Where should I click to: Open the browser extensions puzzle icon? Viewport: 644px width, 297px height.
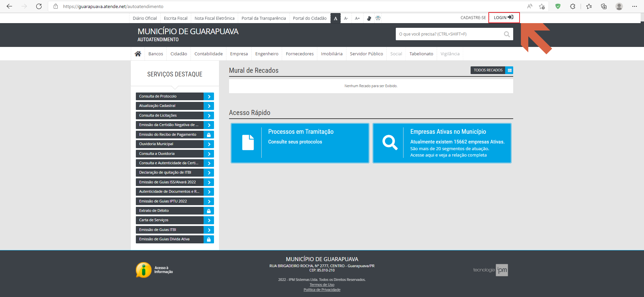pyautogui.click(x=573, y=6)
